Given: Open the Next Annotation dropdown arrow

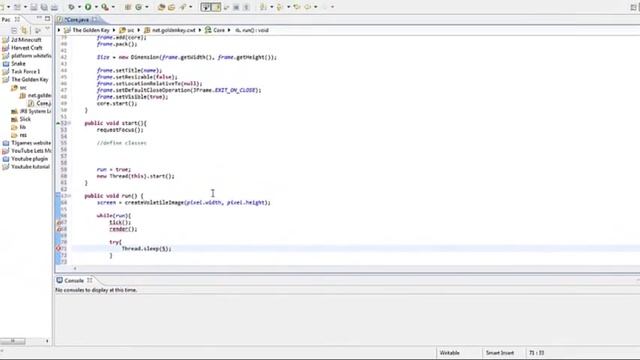Looking at the screenshot, I should click(x=271, y=7).
